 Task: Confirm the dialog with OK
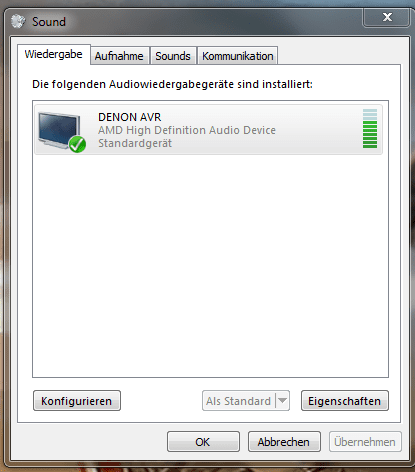click(x=203, y=442)
